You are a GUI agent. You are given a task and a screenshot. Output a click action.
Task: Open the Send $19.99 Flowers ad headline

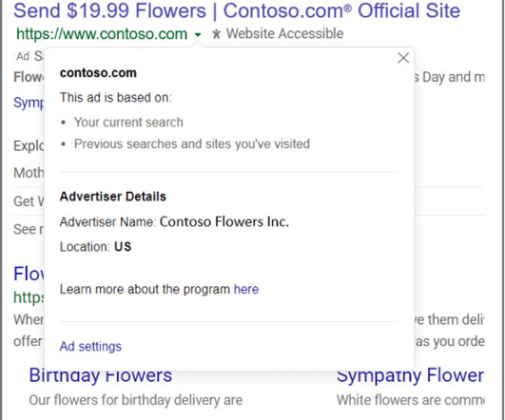click(x=237, y=10)
